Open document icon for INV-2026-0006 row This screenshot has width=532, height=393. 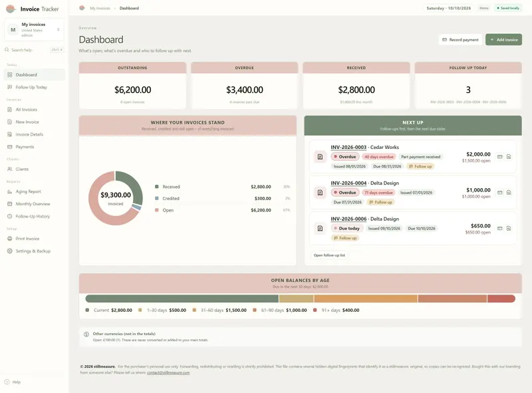pos(509,228)
